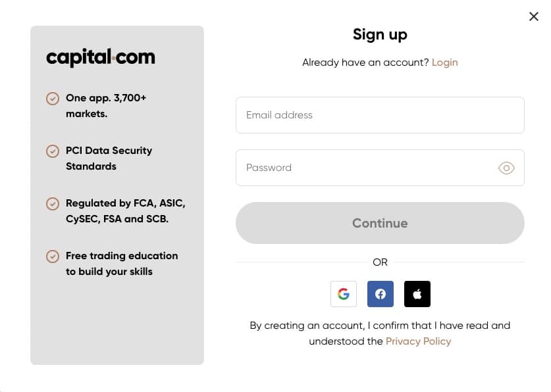Viewport: 551px width, 392px height.
Task: Dismiss the signup dialog with the X
Action: coord(534,16)
